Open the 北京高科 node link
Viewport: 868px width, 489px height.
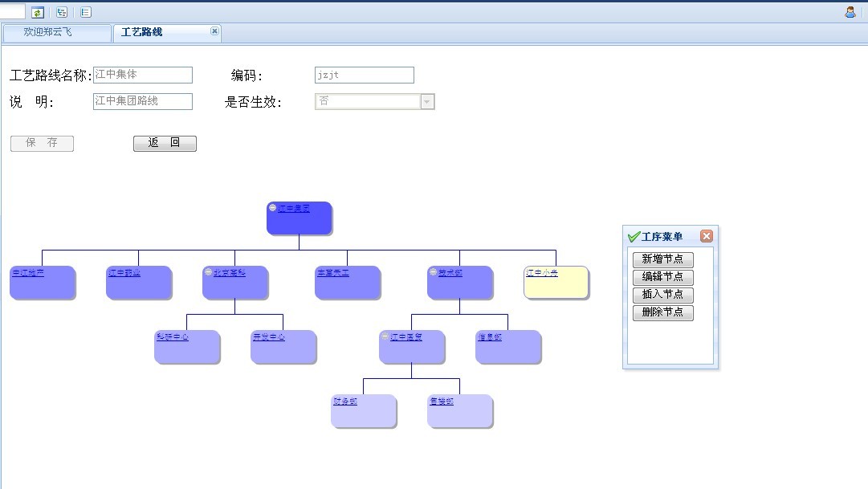coord(230,273)
